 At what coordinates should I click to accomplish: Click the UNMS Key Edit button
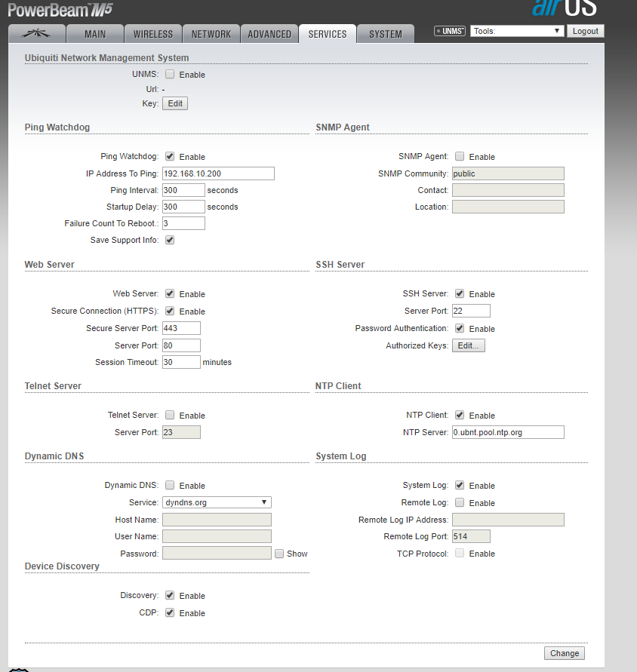(175, 103)
